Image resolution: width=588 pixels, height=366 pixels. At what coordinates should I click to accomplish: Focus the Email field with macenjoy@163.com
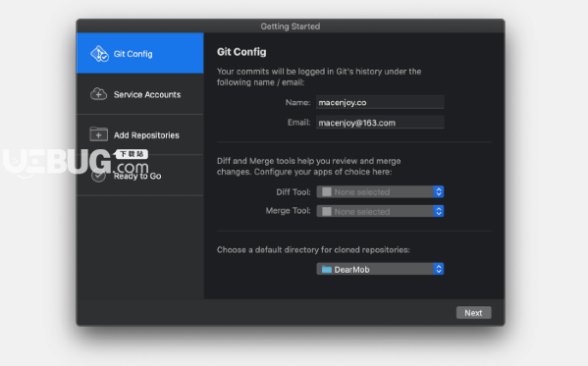[380, 123]
